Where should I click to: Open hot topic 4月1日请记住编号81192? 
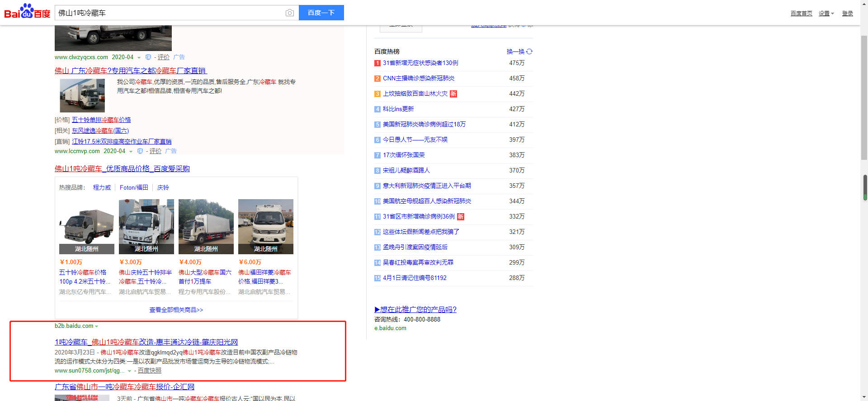pyautogui.click(x=415, y=278)
